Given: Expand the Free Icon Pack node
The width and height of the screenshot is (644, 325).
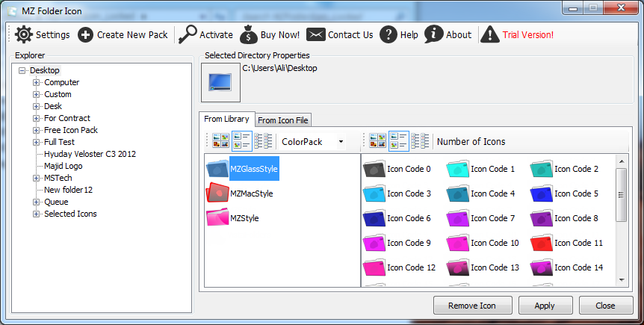Looking at the screenshot, I should click(37, 130).
